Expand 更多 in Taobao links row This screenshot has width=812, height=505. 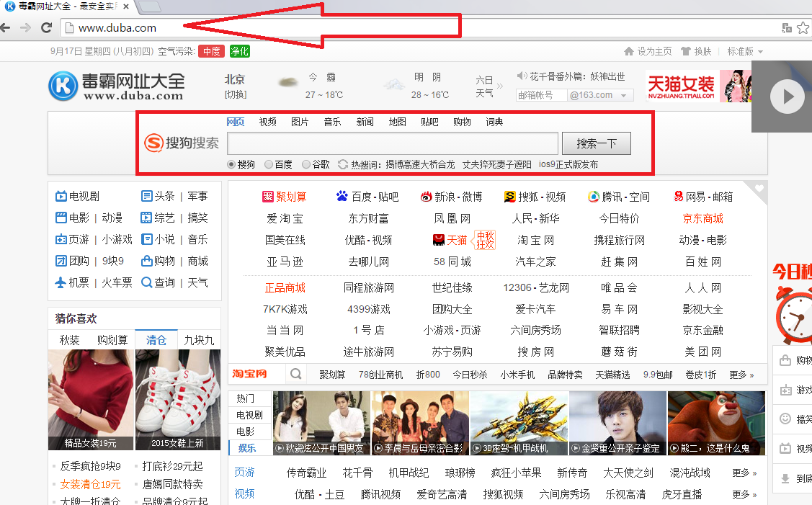741,375
